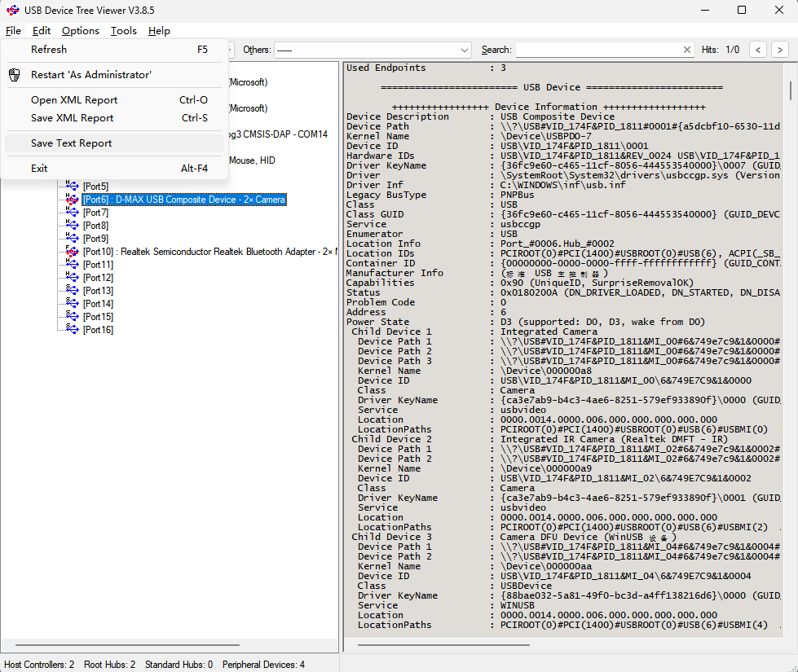Select Exit from the File menu
This screenshot has height=672, width=798.
(39, 169)
